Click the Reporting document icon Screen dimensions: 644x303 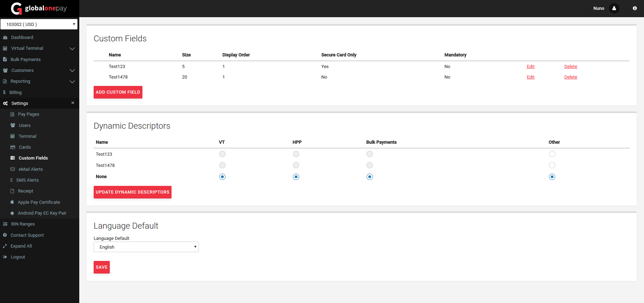5,81
